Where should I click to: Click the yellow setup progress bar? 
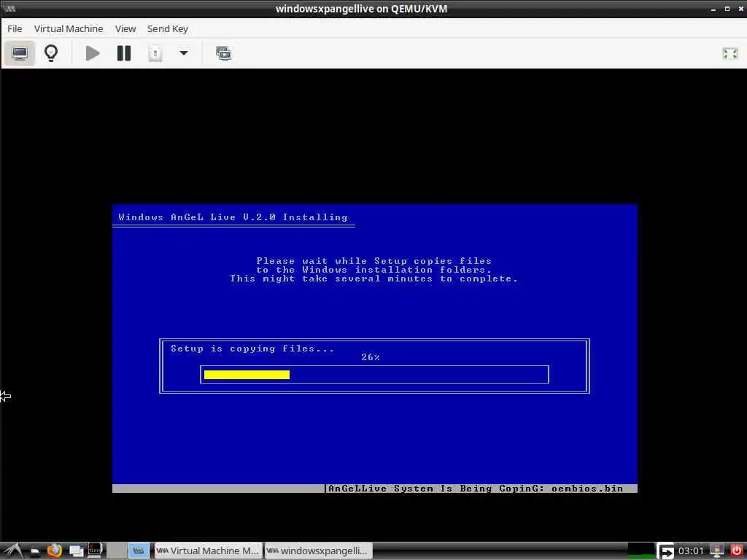click(247, 375)
